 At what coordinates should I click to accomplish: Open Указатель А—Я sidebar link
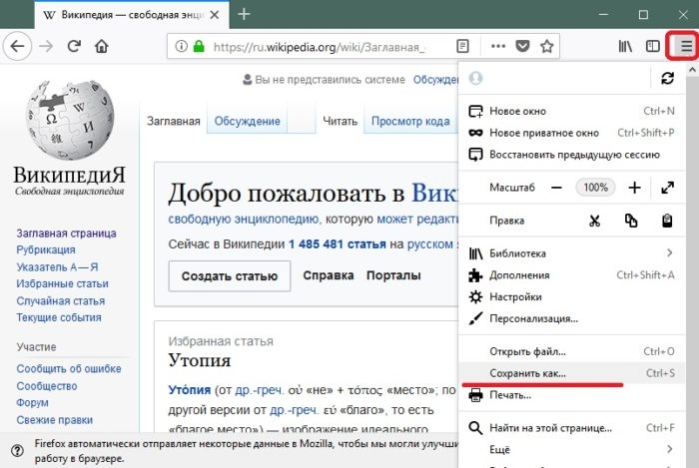pos(58,267)
